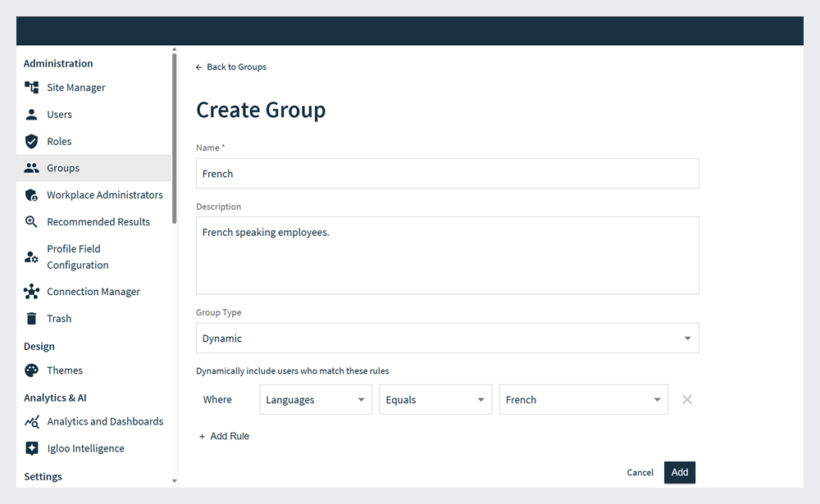
Task: Click the Administration section heading
Action: [58, 63]
